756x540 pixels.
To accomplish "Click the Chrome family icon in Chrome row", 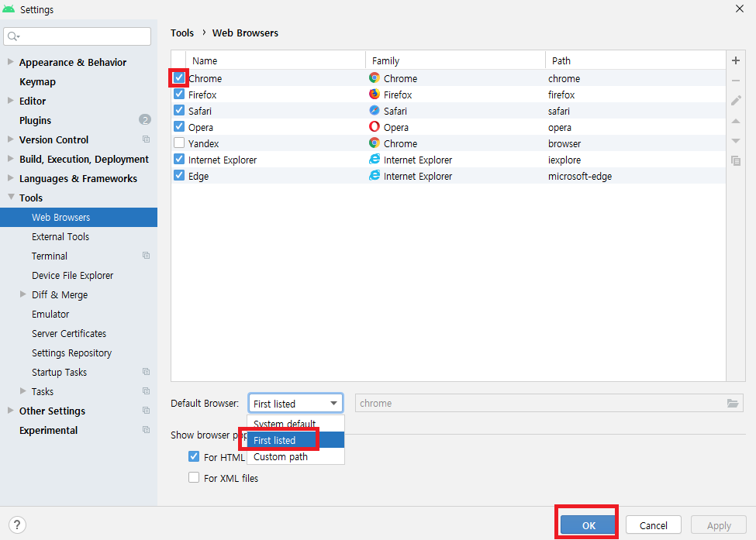I will pos(375,77).
